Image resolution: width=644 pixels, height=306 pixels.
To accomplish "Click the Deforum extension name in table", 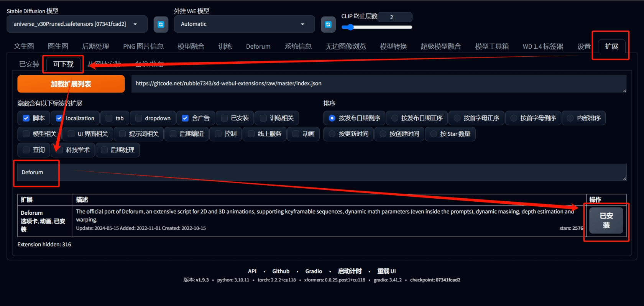I will [32, 213].
